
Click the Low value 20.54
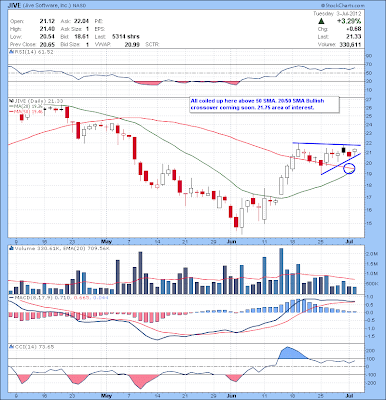point(47,37)
